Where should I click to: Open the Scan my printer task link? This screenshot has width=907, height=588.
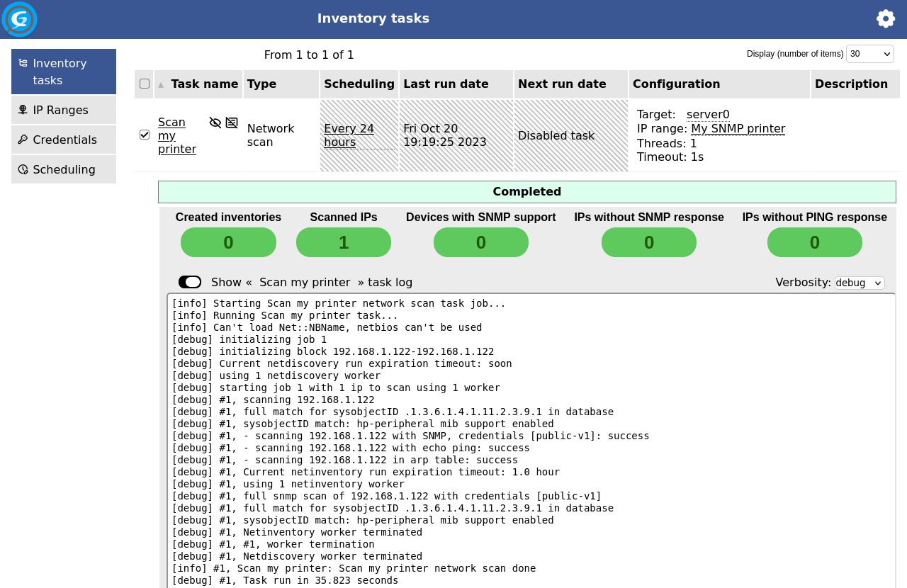pyautogui.click(x=177, y=135)
